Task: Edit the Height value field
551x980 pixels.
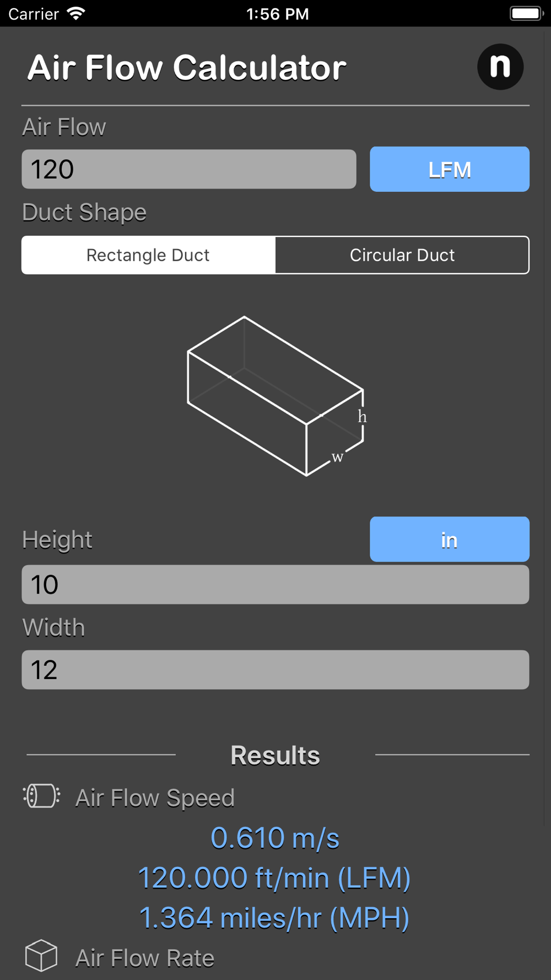Action: point(275,584)
